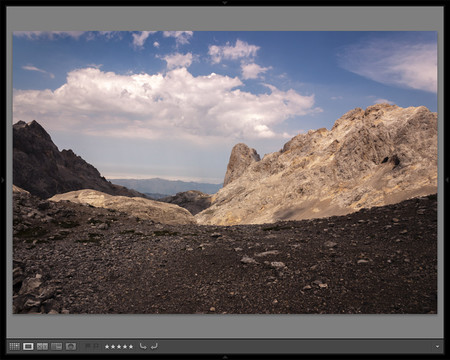Viewport: 450px width, 360px height.
Task: Switch to Survey view
Action: pos(57,346)
